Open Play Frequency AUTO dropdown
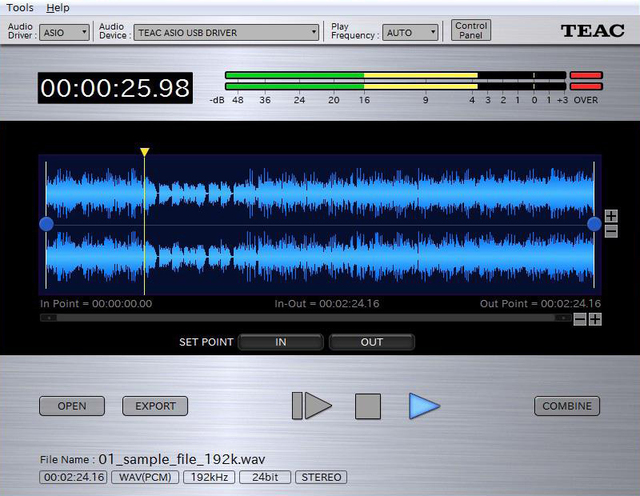Image resolution: width=640 pixels, height=496 pixels. pyautogui.click(x=411, y=32)
